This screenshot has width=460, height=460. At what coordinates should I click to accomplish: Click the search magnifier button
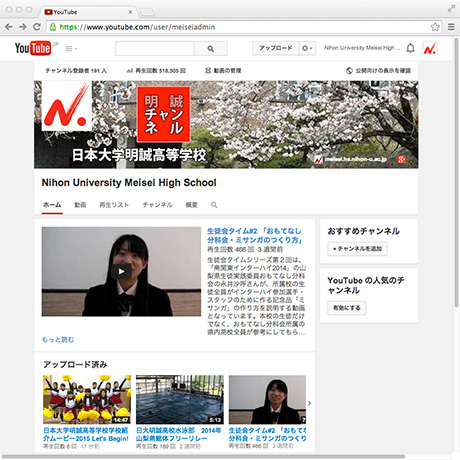211,49
